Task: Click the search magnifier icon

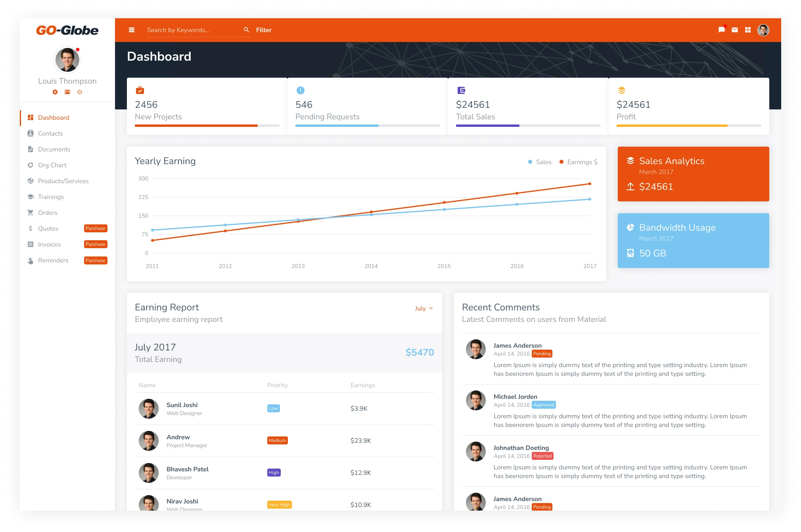Action: 246,30
